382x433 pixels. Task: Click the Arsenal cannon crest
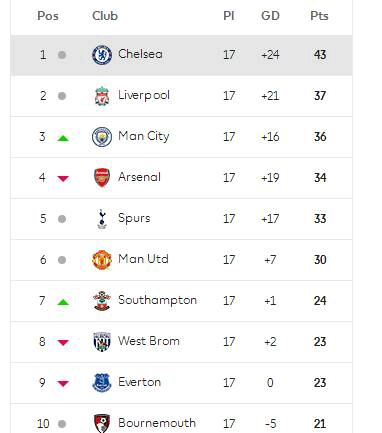click(102, 178)
